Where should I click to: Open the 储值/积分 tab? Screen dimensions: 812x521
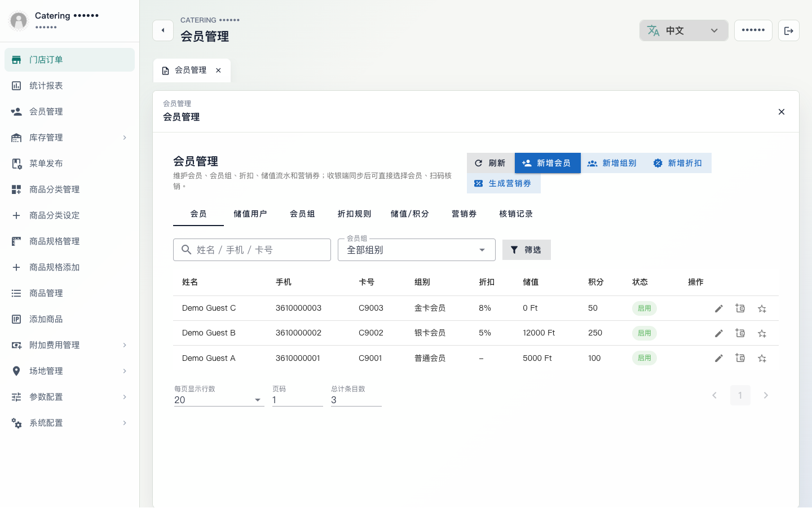(410, 214)
